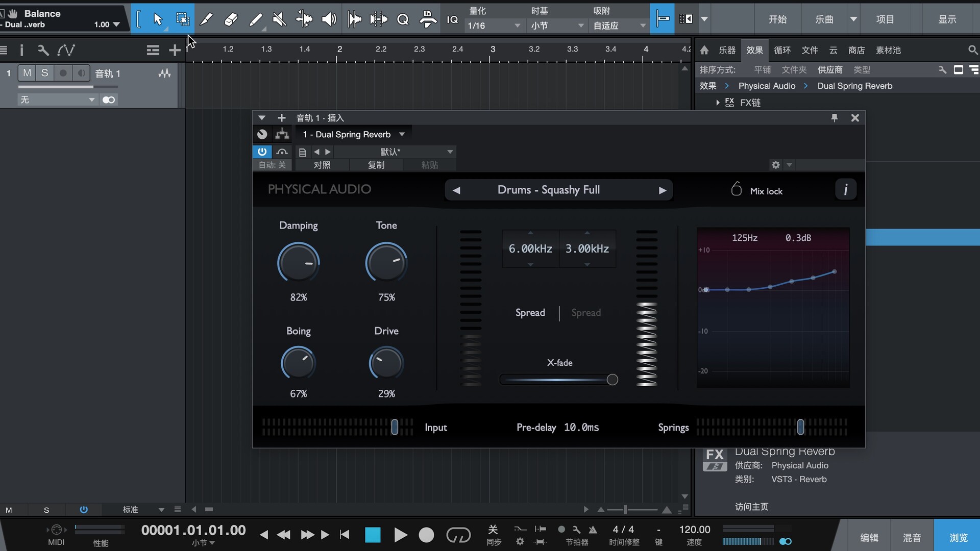Switch to 文件 browser tab
Image resolution: width=980 pixels, height=551 pixels.
[810, 50]
